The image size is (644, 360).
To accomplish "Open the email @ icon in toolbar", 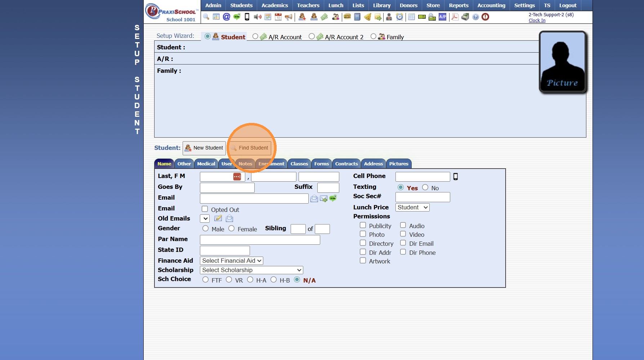I will click(227, 17).
